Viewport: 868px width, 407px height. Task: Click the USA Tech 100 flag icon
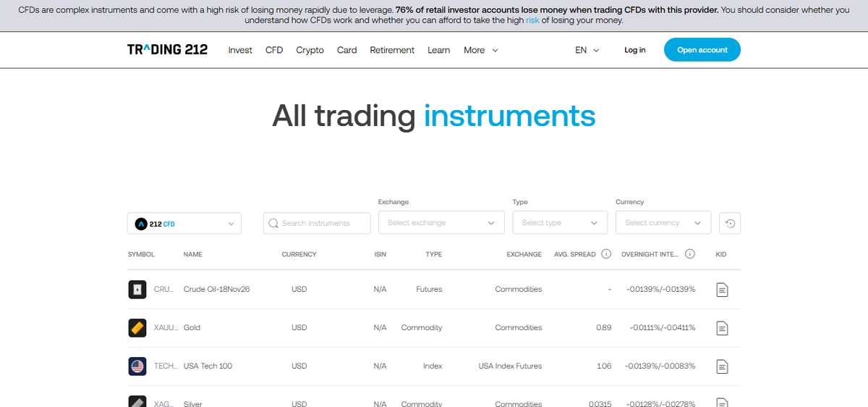[137, 366]
